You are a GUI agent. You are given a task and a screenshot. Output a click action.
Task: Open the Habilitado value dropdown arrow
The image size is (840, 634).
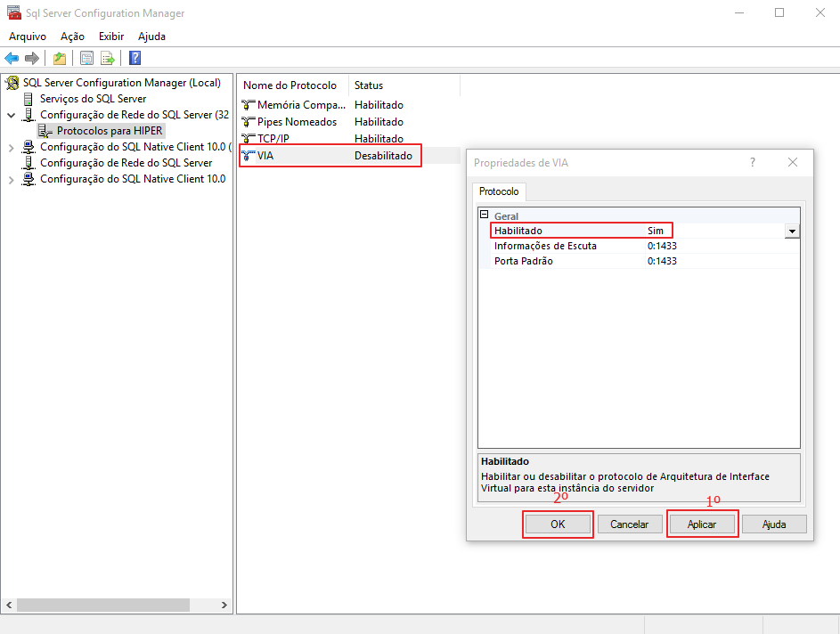click(x=791, y=231)
